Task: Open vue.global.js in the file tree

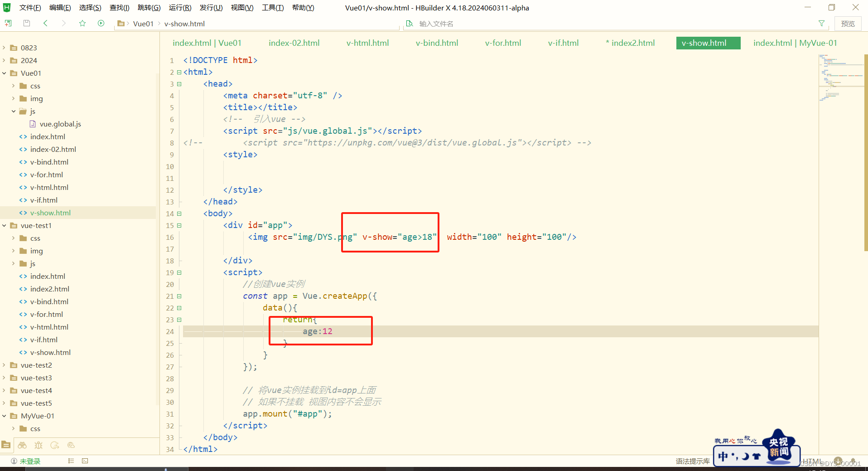Action: [x=60, y=124]
